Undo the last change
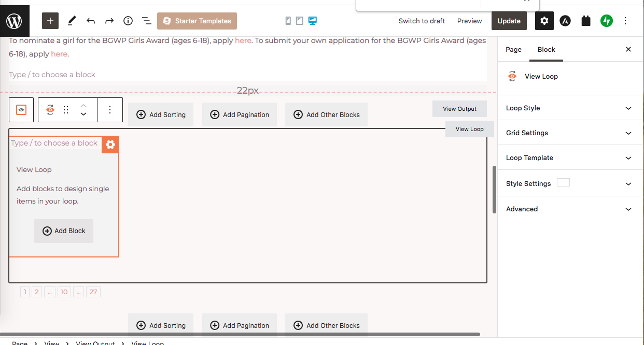The height and width of the screenshot is (345, 644). pyautogui.click(x=91, y=21)
